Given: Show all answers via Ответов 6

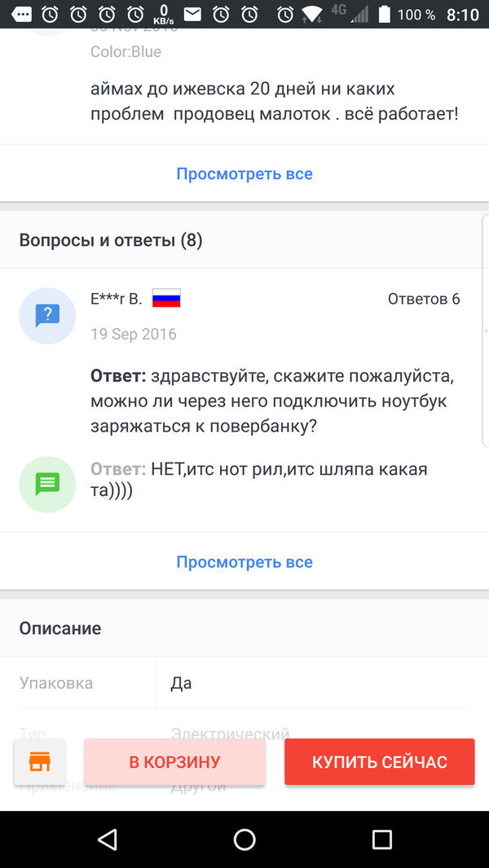Looking at the screenshot, I should pyautogui.click(x=424, y=298).
